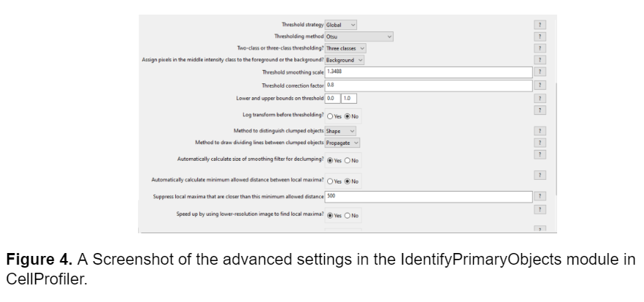This screenshot has width=644, height=302.
Task: Select Yes for log transform before thresholding
Action: tap(330, 116)
